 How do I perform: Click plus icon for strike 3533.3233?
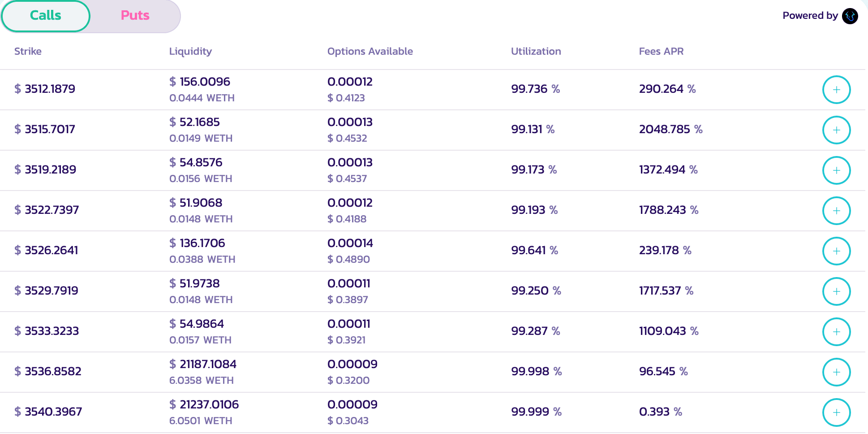(x=836, y=332)
